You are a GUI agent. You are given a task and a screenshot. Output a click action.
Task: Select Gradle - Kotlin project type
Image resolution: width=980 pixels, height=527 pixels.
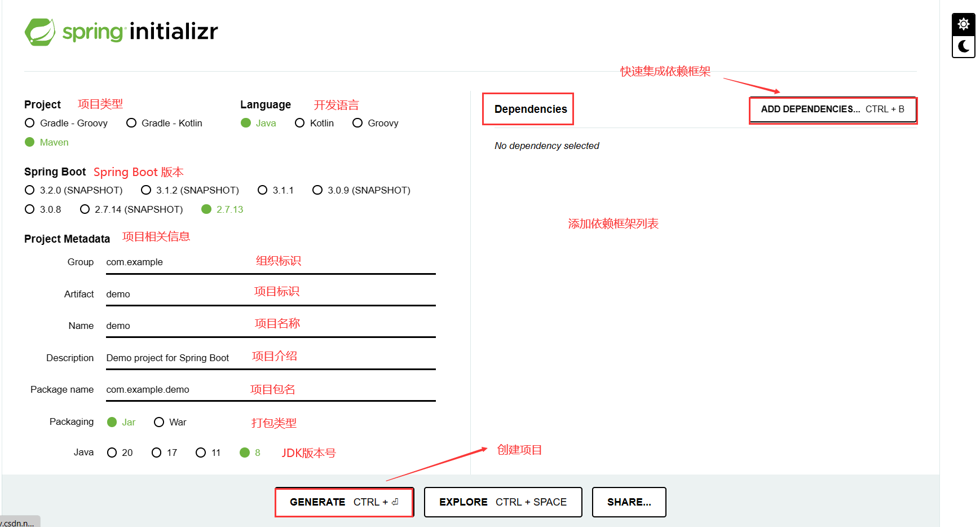tap(164, 123)
